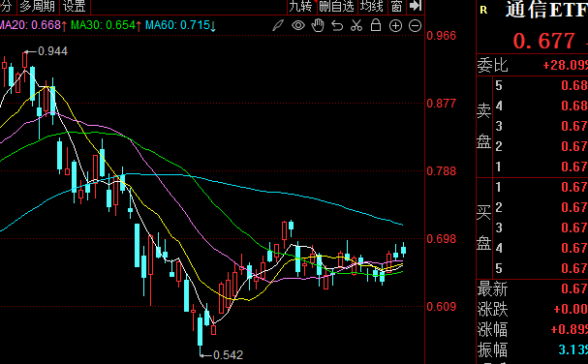Viewport: 588px width, 364px height.
Task: Collapse the panel with the arrow-to-bar icon
Action: 416,6
